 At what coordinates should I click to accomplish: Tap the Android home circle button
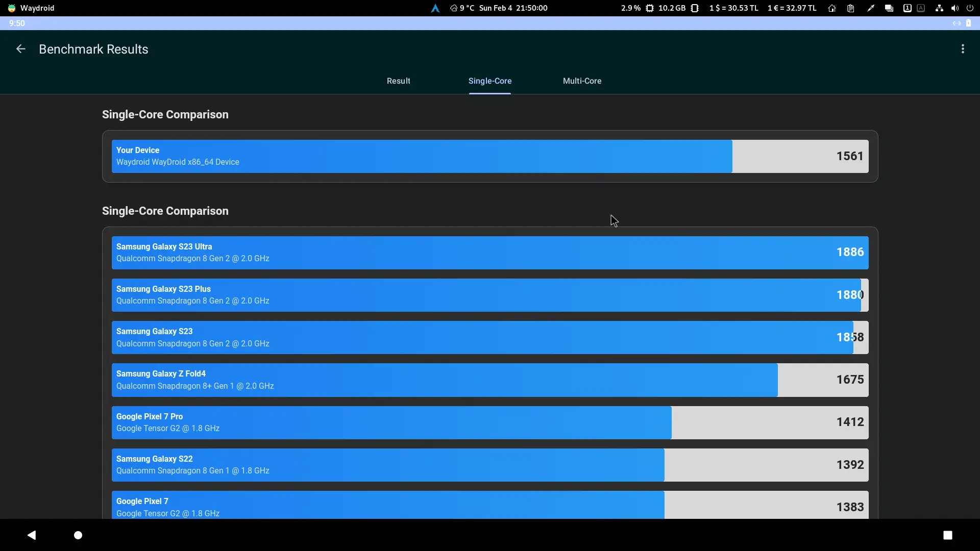tap(78, 535)
